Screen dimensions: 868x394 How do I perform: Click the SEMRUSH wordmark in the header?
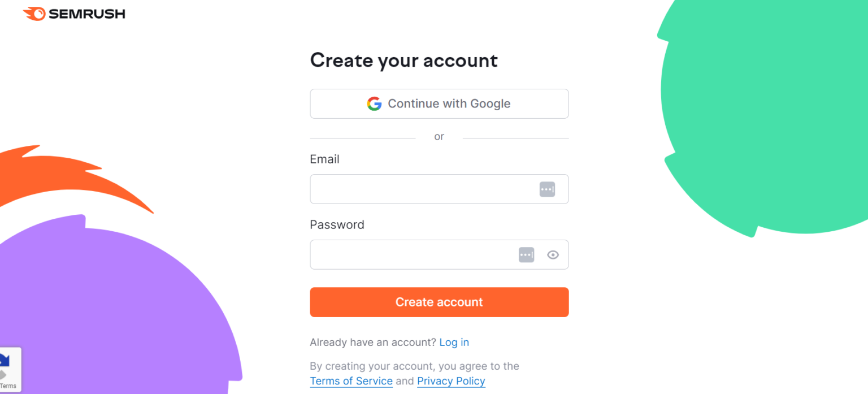point(88,14)
